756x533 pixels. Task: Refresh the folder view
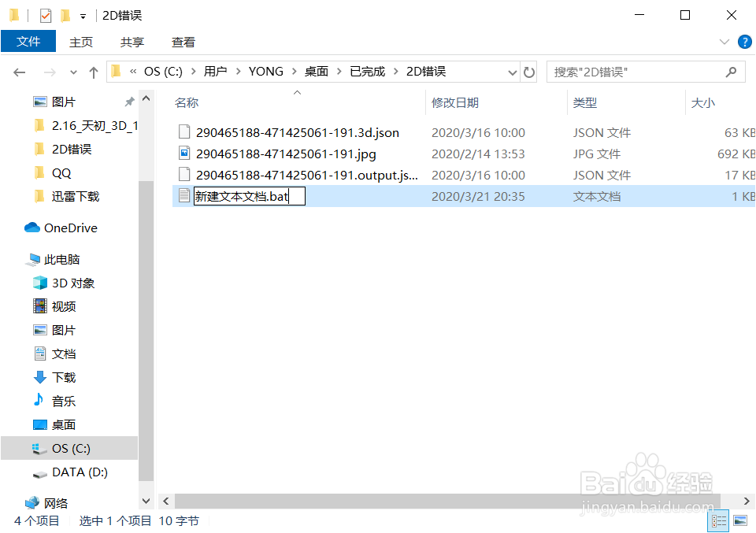[x=529, y=72]
